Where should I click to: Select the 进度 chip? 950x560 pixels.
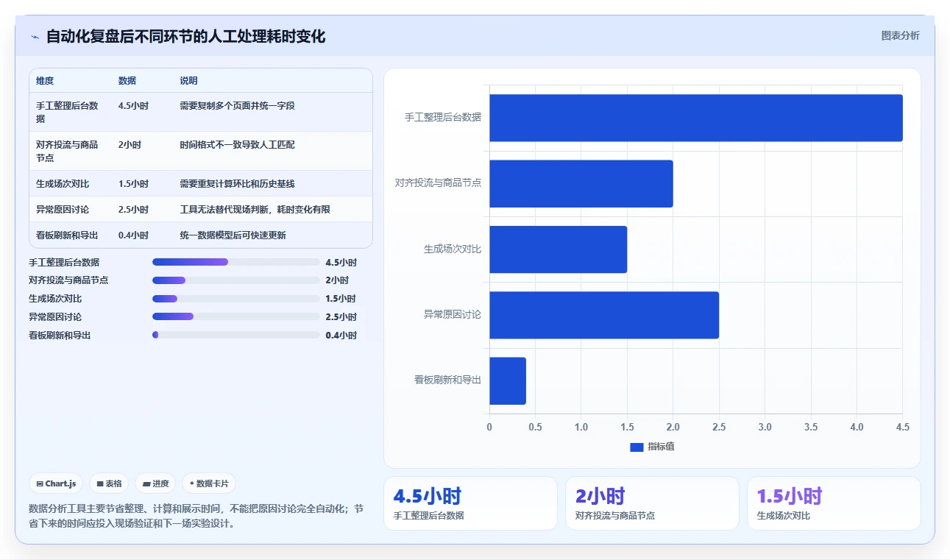(155, 483)
